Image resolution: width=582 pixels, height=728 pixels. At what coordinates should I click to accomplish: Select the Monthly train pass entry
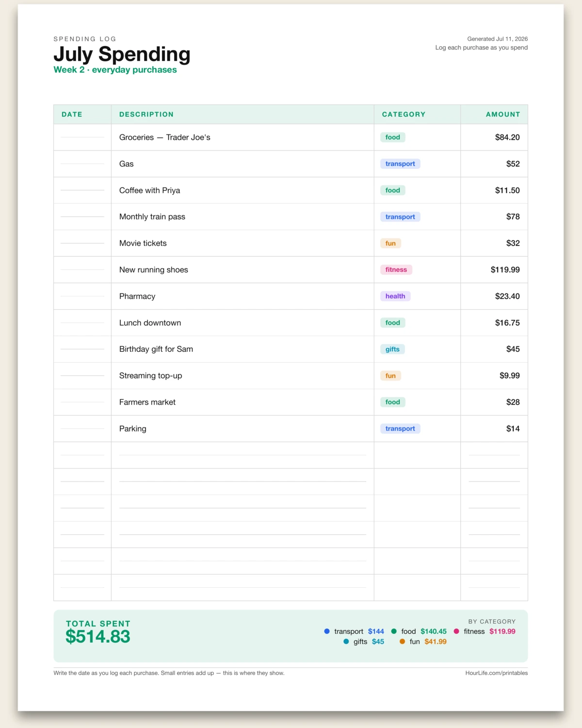point(152,217)
